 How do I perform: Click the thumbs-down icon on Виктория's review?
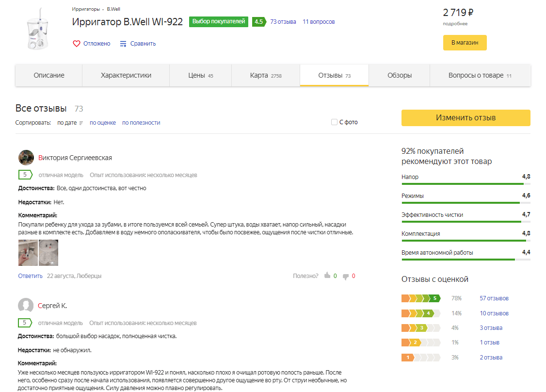click(345, 277)
